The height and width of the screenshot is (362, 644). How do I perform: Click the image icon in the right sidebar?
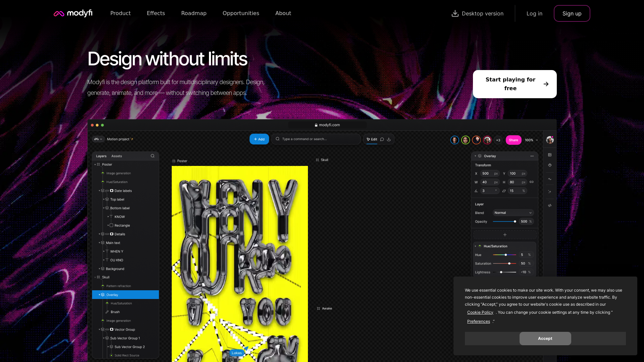(x=550, y=155)
